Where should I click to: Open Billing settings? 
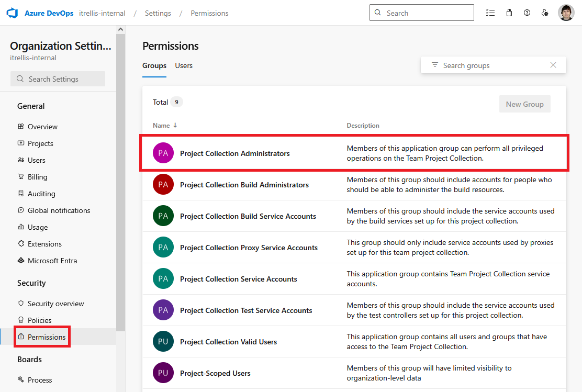pyautogui.click(x=38, y=177)
